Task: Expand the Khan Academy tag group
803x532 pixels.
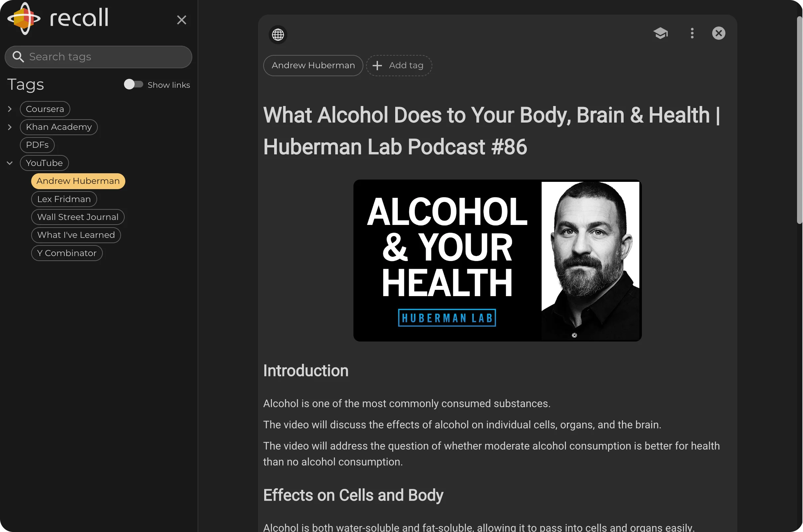Action: [x=10, y=127]
